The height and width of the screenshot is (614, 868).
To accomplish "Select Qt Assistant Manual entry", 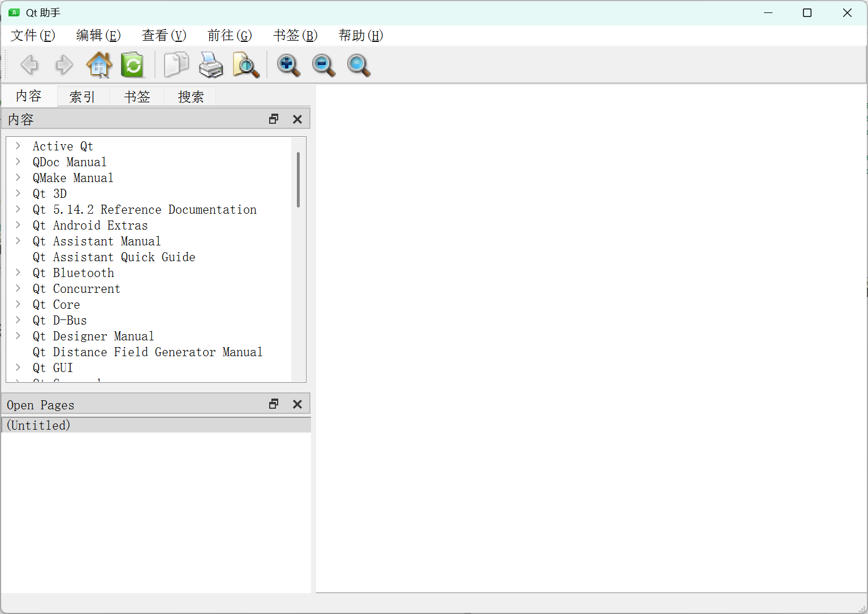I will point(97,241).
